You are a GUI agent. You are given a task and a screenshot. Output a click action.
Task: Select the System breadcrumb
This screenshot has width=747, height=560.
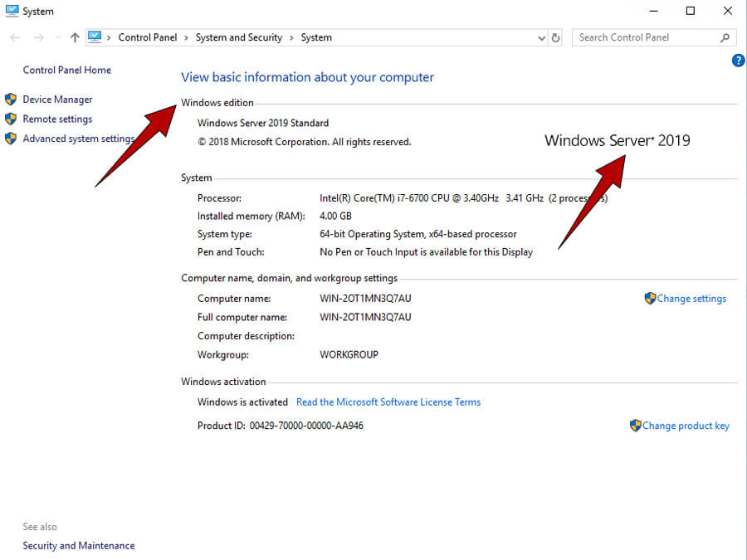tap(316, 37)
